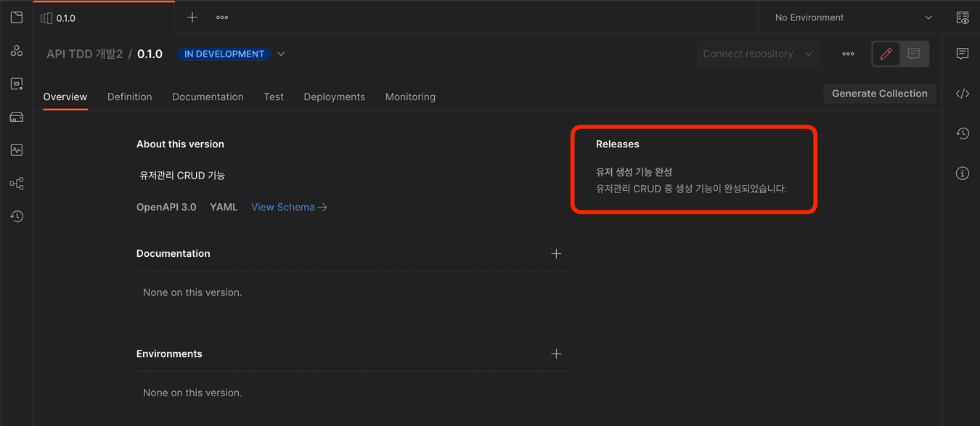Switch to the Monitoring tab

410,97
